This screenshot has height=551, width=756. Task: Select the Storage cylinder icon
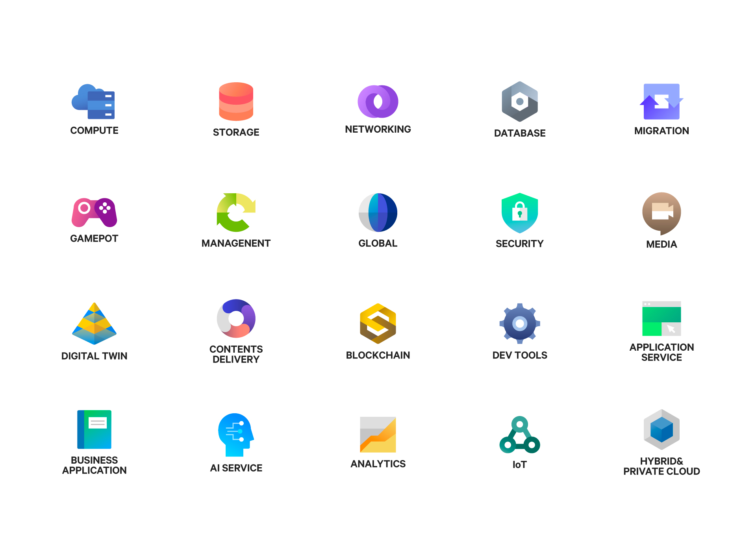point(236,102)
